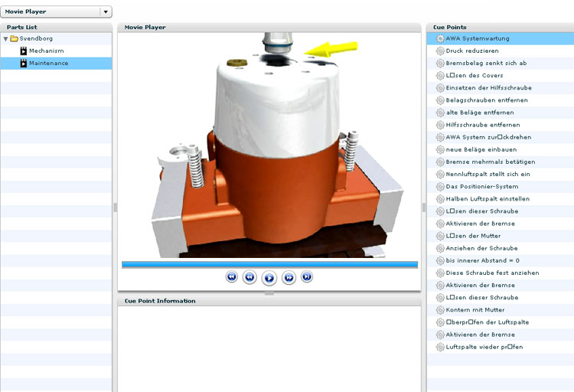Click the cue icon beside Druck reduzieren

439,51
